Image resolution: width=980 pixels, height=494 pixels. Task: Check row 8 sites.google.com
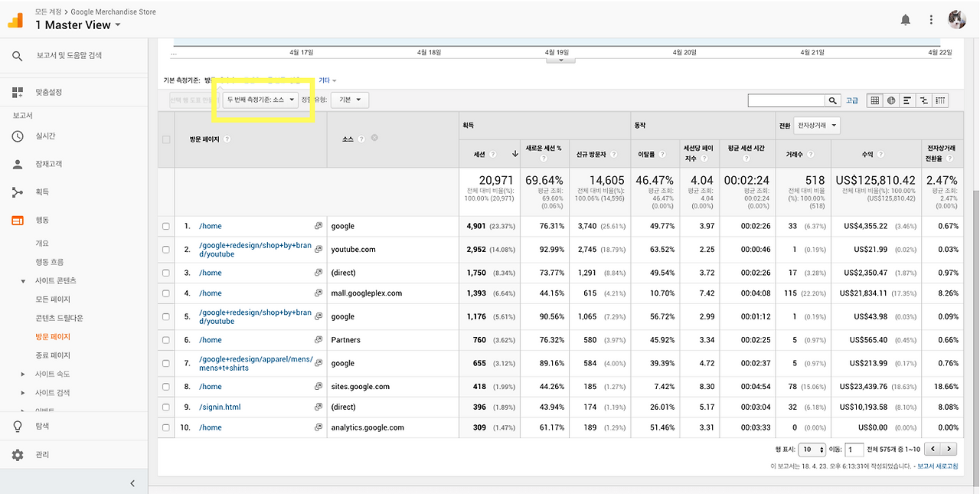[166, 387]
